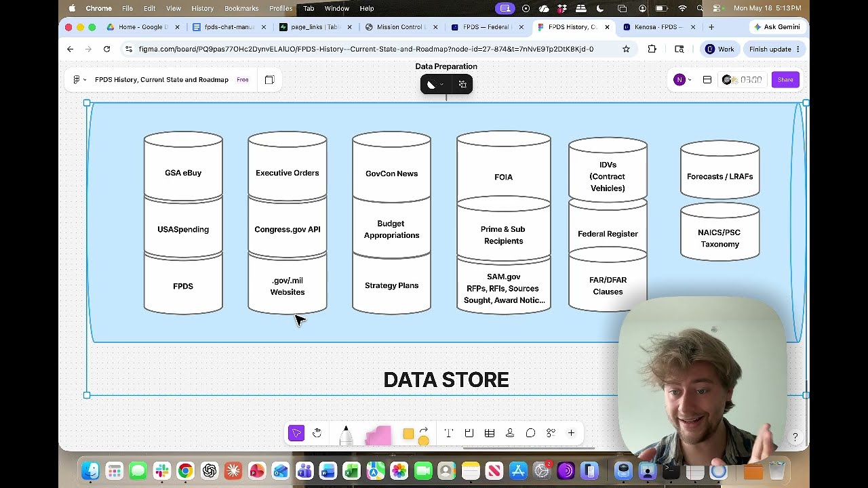This screenshot has height=488, width=868.
Task: Open Slack from the Dock
Action: (161, 470)
